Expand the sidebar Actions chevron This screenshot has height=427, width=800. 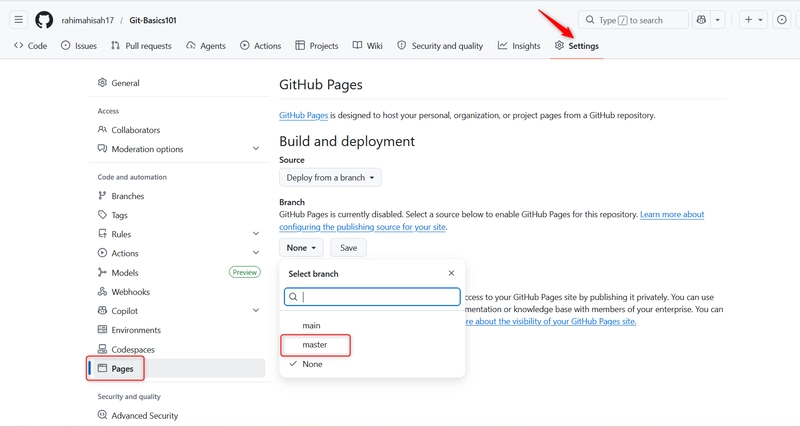(x=256, y=253)
